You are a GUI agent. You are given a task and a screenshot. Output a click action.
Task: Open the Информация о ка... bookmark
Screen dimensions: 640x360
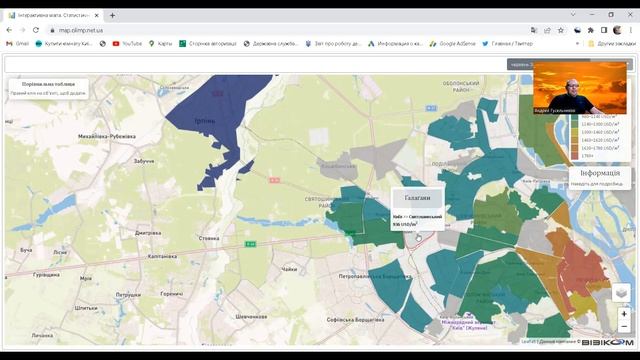(x=395, y=43)
